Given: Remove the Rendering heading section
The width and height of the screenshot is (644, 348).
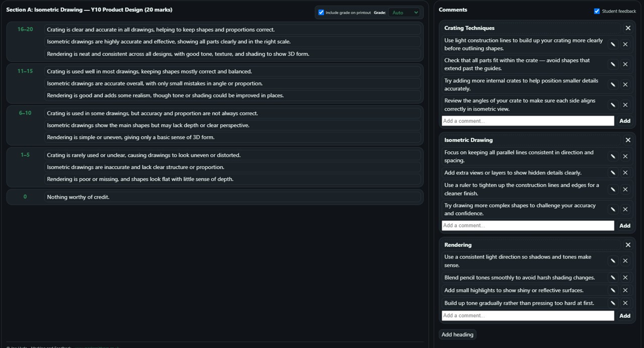Looking at the screenshot, I should [627, 245].
